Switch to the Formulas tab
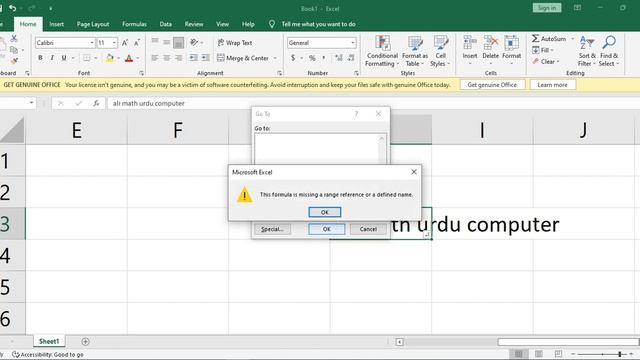The height and width of the screenshot is (360, 640). pos(134,24)
